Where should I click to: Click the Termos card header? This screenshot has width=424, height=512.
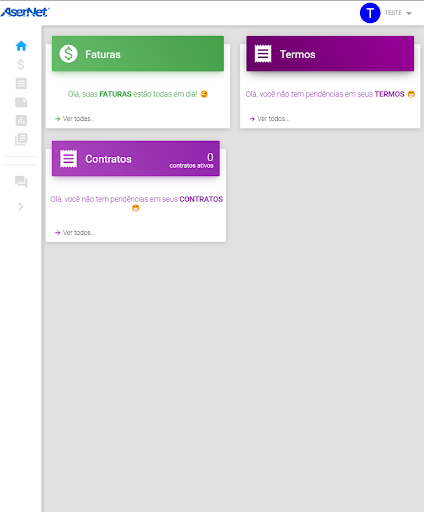[x=330, y=54]
